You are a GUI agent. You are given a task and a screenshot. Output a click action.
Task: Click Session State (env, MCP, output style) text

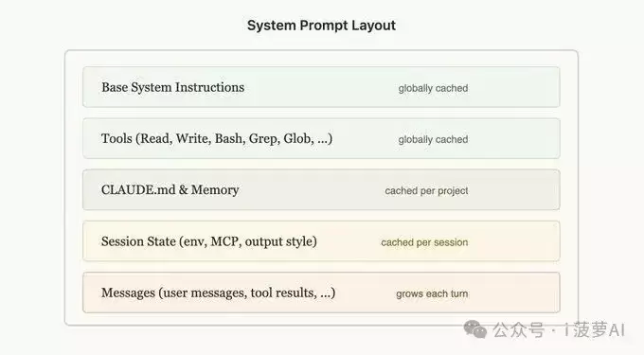pos(209,241)
